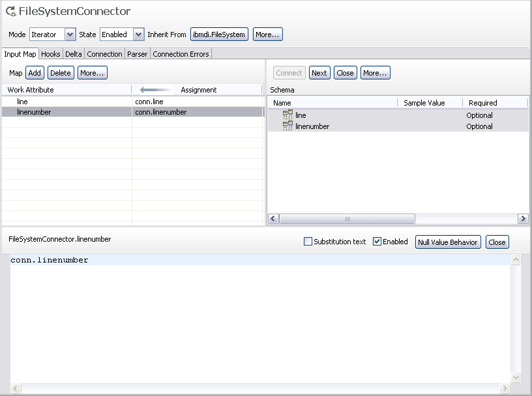Click the schema scrollbar right arrow
Image resolution: width=532 pixels, height=396 pixels.
click(523, 219)
